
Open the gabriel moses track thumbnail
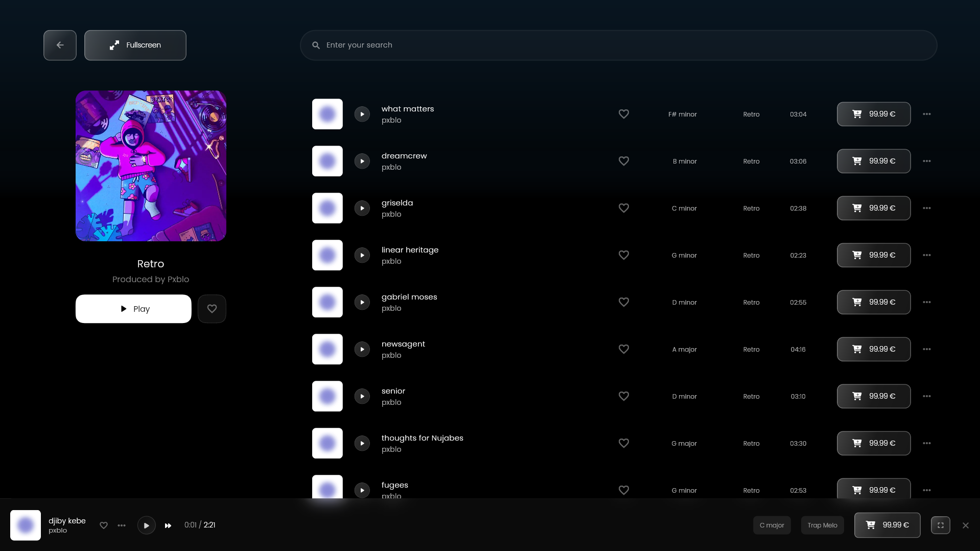[x=328, y=302]
